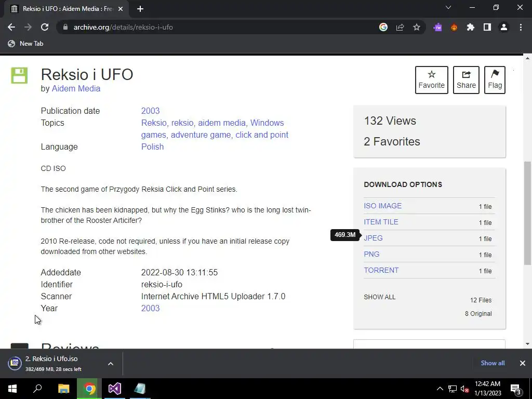Download the ISO IMAGE file
The height and width of the screenshot is (399, 532).
tap(383, 206)
